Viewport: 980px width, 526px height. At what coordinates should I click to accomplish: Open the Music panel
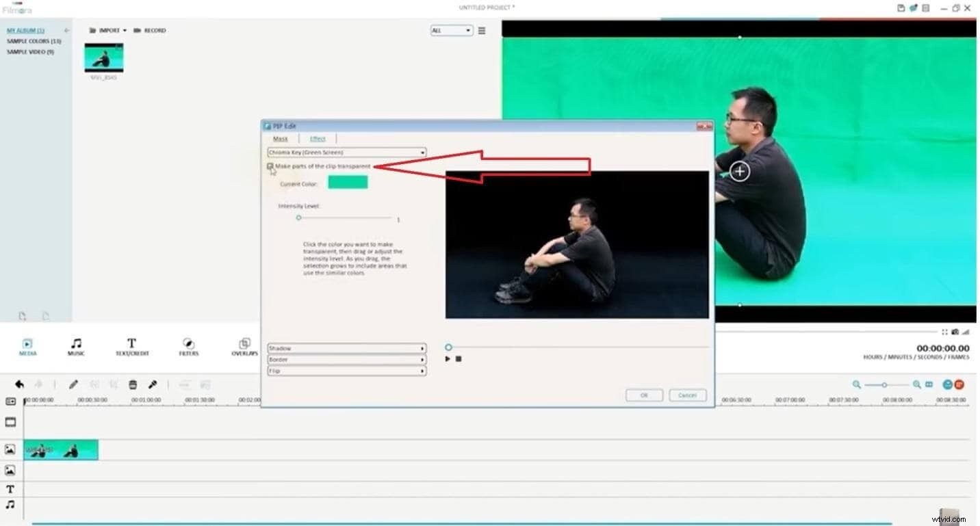77,347
